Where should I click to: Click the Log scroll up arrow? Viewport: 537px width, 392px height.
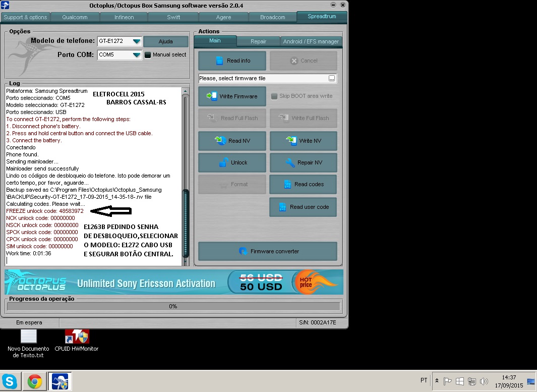tap(185, 91)
